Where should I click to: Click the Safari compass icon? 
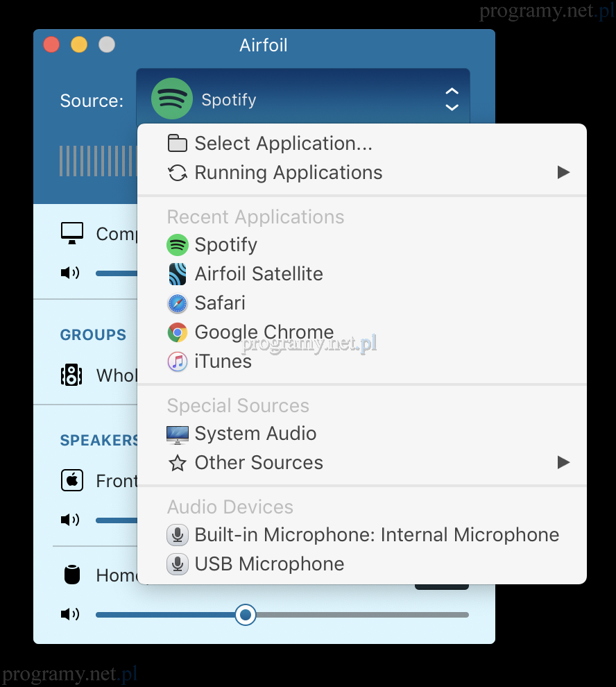[x=178, y=303]
